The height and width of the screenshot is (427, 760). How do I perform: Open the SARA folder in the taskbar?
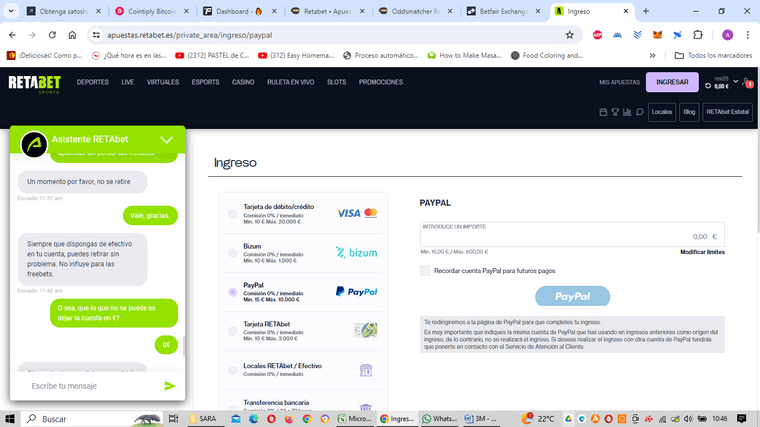(x=204, y=419)
